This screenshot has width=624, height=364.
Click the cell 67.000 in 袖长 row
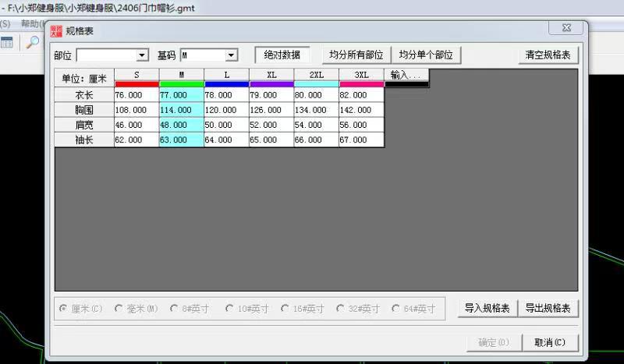tap(362, 140)
